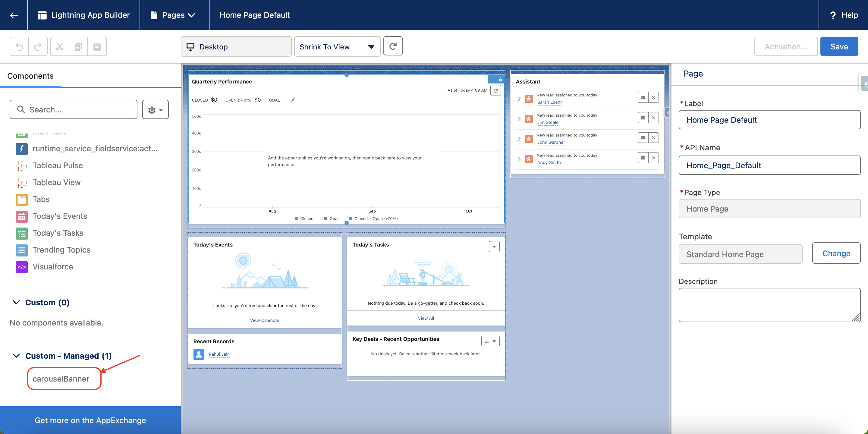Click the Description text area

769,305
